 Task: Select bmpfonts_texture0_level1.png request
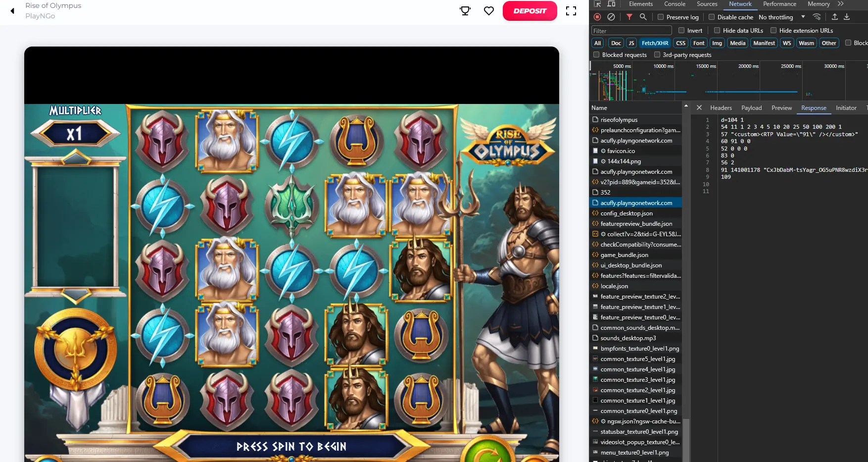click(x=636, y=348)
